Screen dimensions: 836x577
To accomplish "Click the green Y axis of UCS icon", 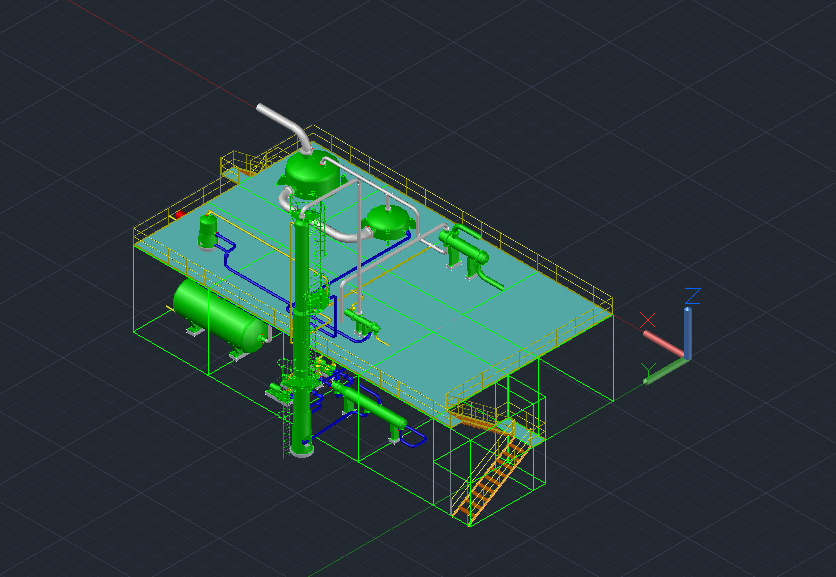I will pos(665,371).
